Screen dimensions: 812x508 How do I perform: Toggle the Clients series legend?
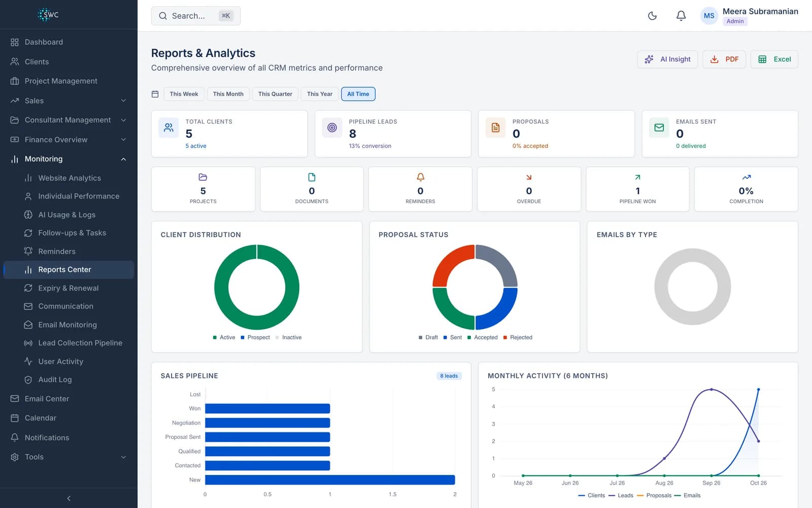point(591,495)
